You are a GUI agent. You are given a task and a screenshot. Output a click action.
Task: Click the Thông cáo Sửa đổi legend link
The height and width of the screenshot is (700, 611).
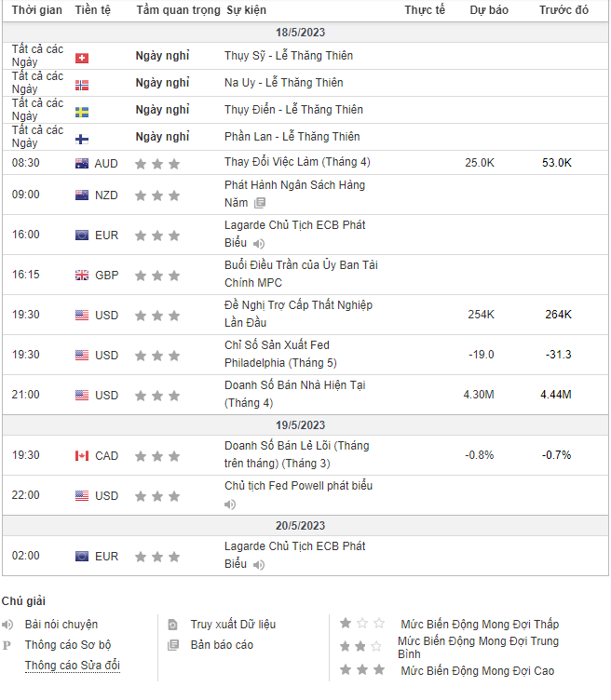(73, 666)
